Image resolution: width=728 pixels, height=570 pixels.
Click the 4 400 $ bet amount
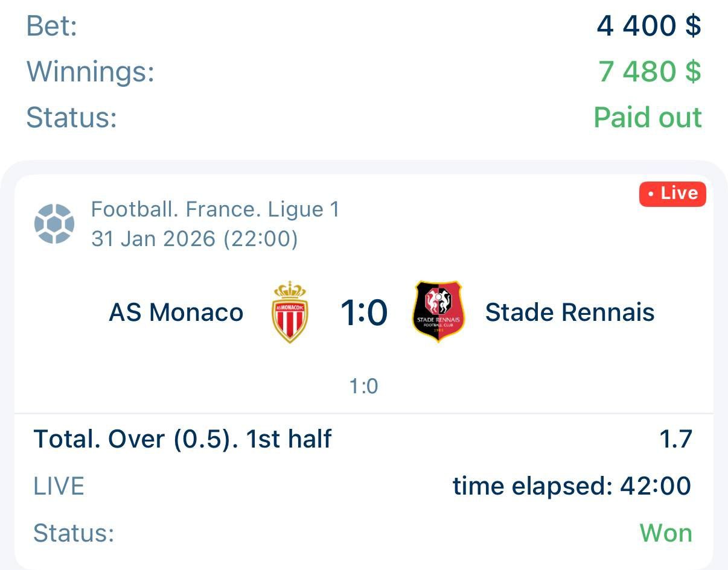click(649, 26)
